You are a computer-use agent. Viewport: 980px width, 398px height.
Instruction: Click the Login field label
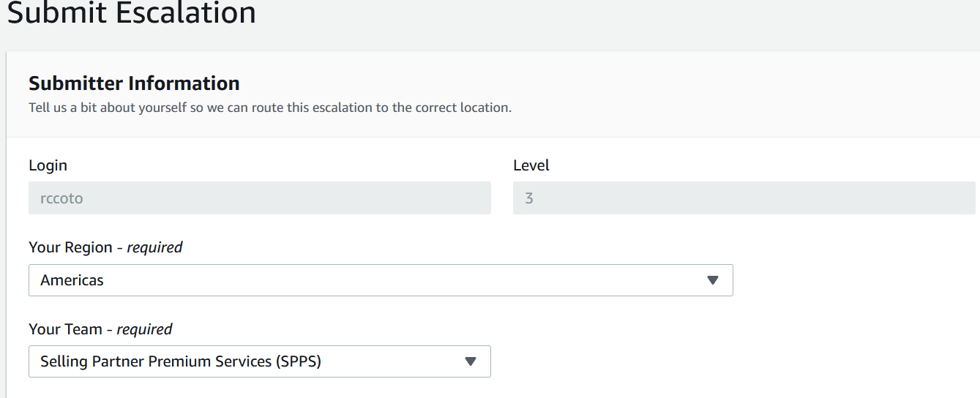48,165
